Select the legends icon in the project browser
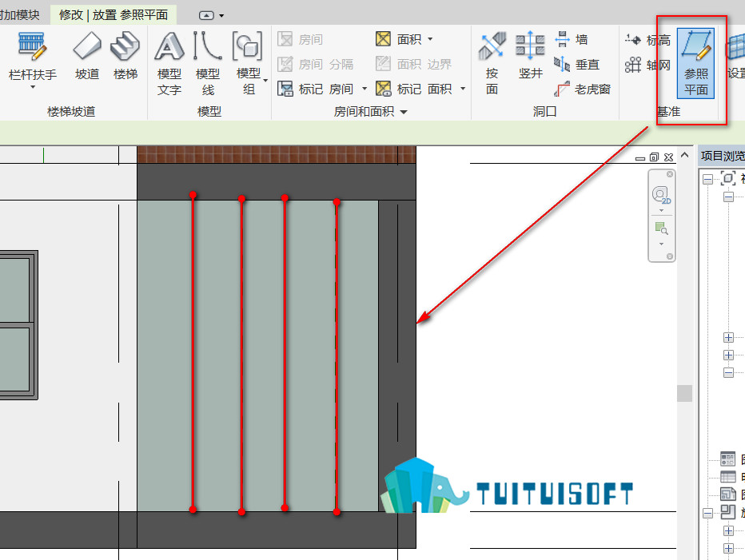The height and width of the screenshot is (560, 745). tap(728, 459)
